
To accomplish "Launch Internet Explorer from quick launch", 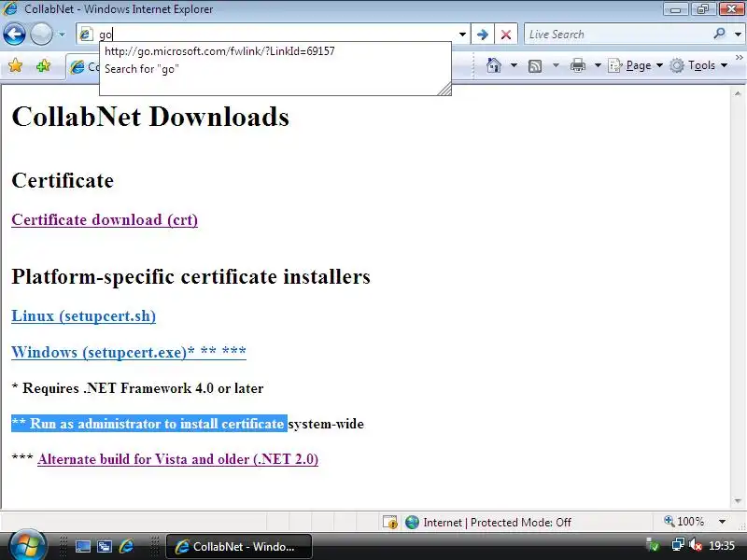I will point(126,547).
